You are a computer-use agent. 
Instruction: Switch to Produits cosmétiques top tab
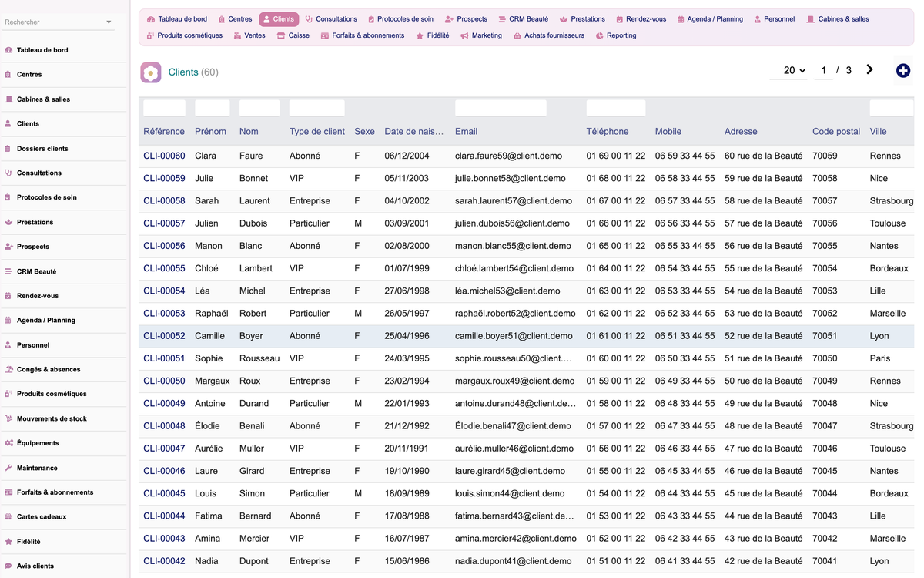click(185, 35)
